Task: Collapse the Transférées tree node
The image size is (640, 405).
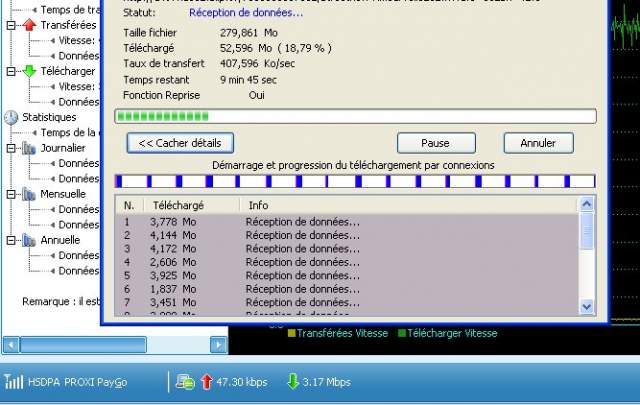Action: click(x=10, y=24)
